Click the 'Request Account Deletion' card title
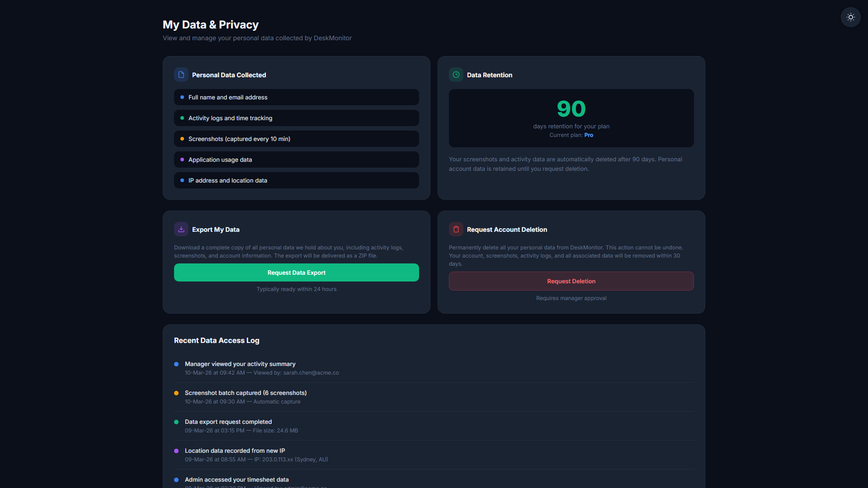 click(507, 230)
